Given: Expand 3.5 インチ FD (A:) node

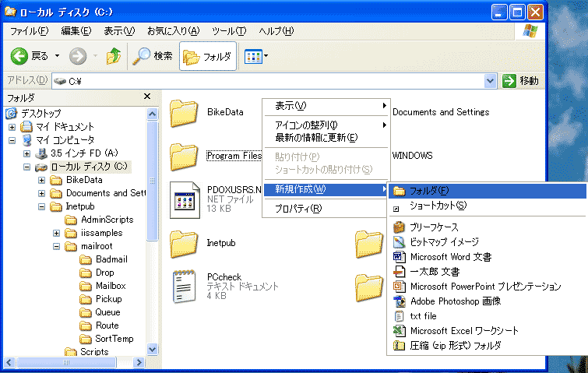Looking at the screenshot, I should click(26, 153).
